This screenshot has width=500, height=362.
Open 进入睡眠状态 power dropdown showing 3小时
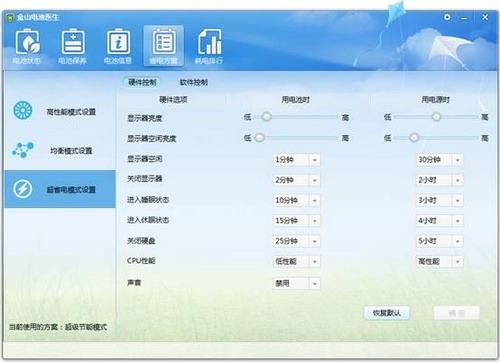tap(439, 200)
